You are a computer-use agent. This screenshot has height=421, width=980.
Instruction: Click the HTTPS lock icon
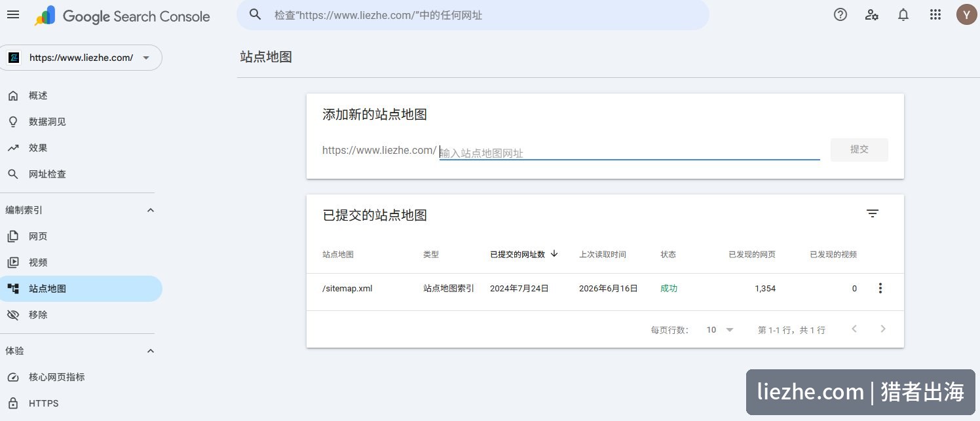[13, 403]
